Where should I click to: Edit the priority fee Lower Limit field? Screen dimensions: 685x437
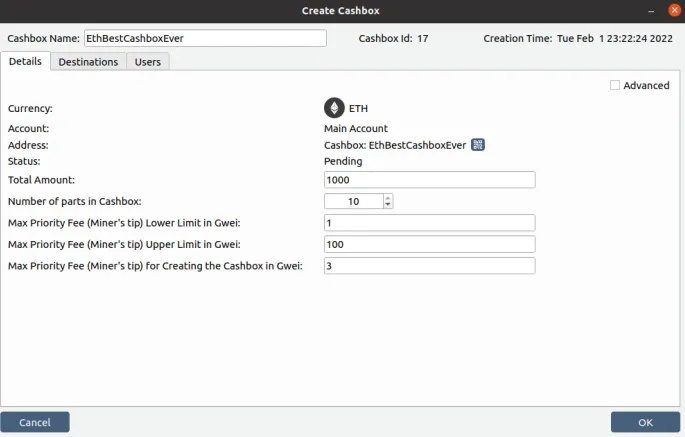coord(429,223)
